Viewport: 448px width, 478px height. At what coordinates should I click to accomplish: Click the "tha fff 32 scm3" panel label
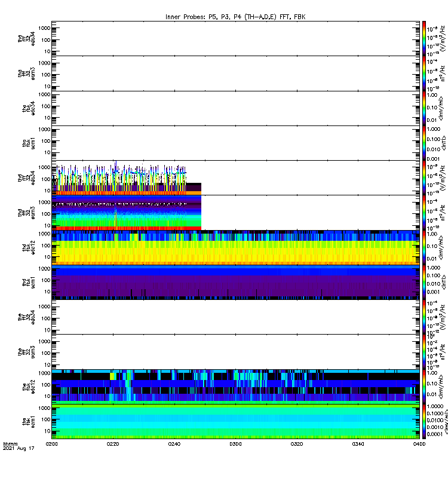click(x=26, y=73)
